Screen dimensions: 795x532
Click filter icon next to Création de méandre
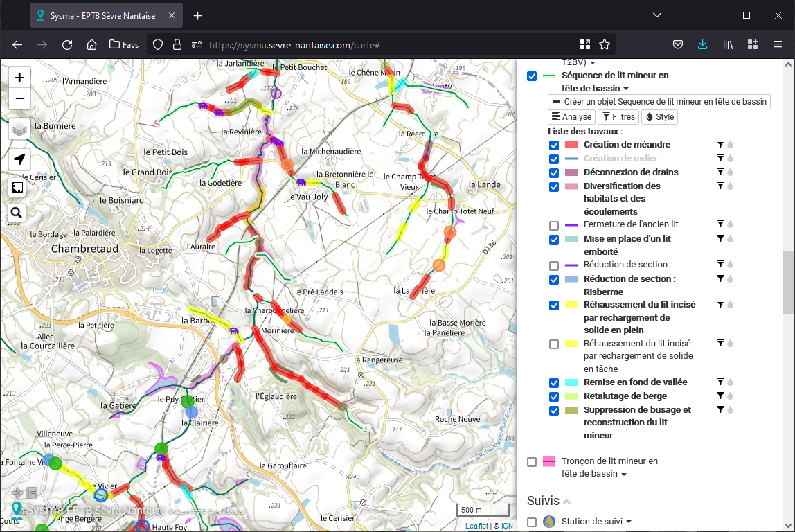tap(720, 145)
